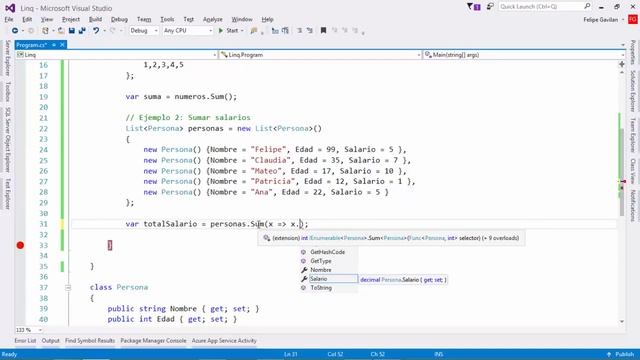Start debugging with the Start button
Viewport: 640px width, 360px height.
[228, 31]
